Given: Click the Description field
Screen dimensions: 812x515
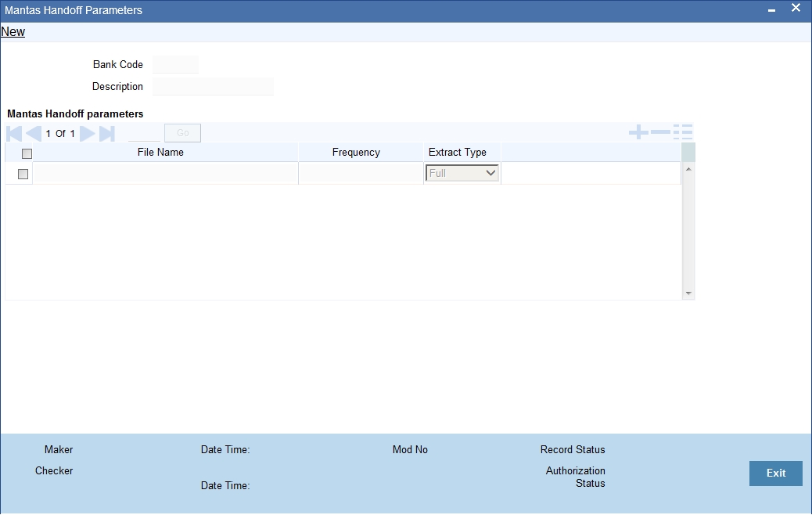Looking at the screenshot, I should (213, 87).
